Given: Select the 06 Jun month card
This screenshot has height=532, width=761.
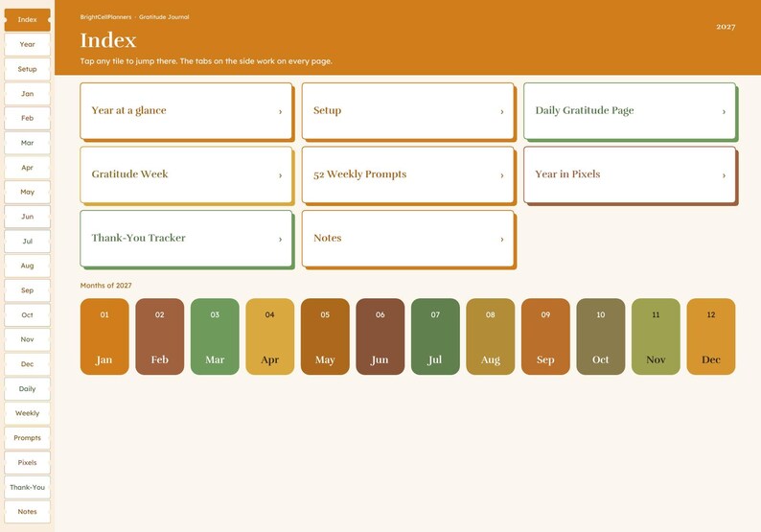Looking at the screenshot, I should tap(380, 336).
